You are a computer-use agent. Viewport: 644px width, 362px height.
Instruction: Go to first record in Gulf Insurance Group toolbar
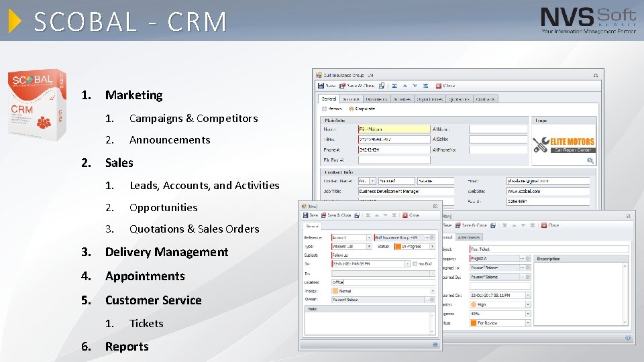click(x=394, y=86)
